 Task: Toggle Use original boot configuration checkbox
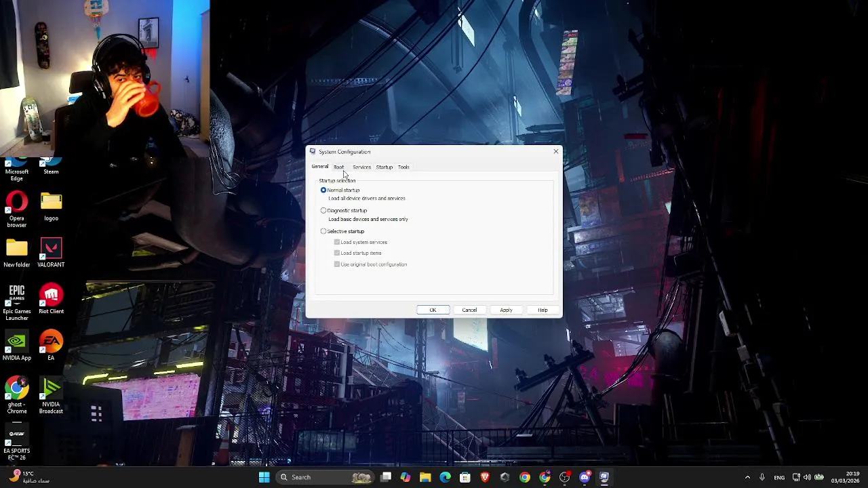point(370,264)
